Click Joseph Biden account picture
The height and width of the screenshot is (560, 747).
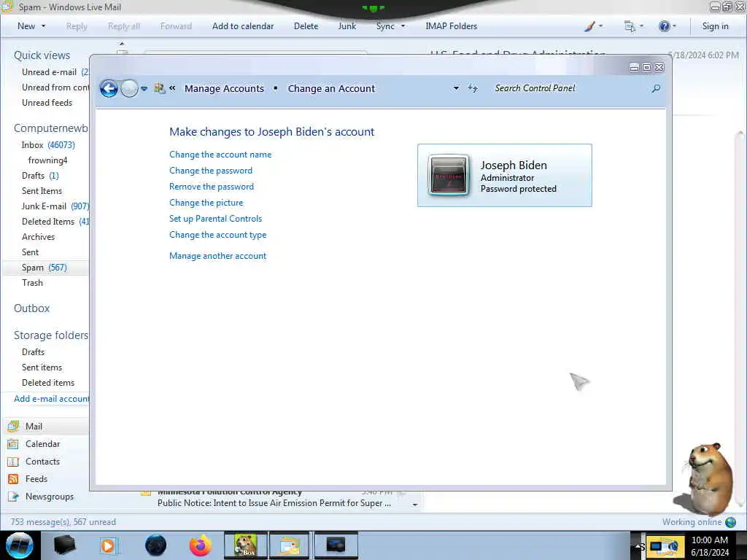pos(448,175)
